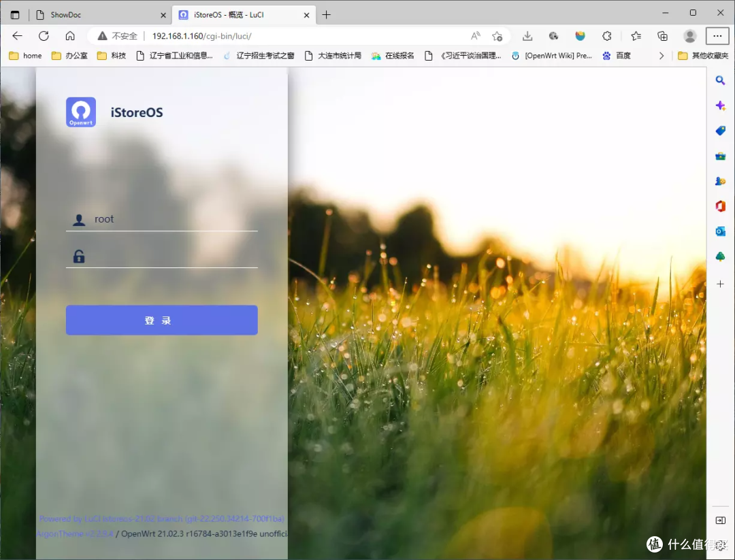Open the sidebar search icon

(721, 80)
